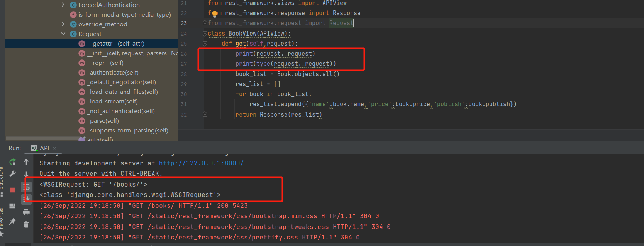The image size is (644, 246).
Task: Click the Rerun server icon
Action: point(12,162)
